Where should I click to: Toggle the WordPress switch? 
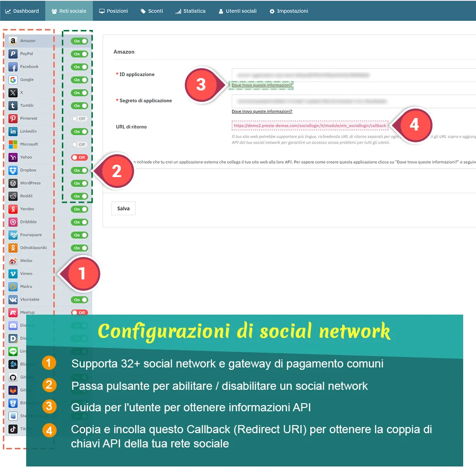point(79,183)
